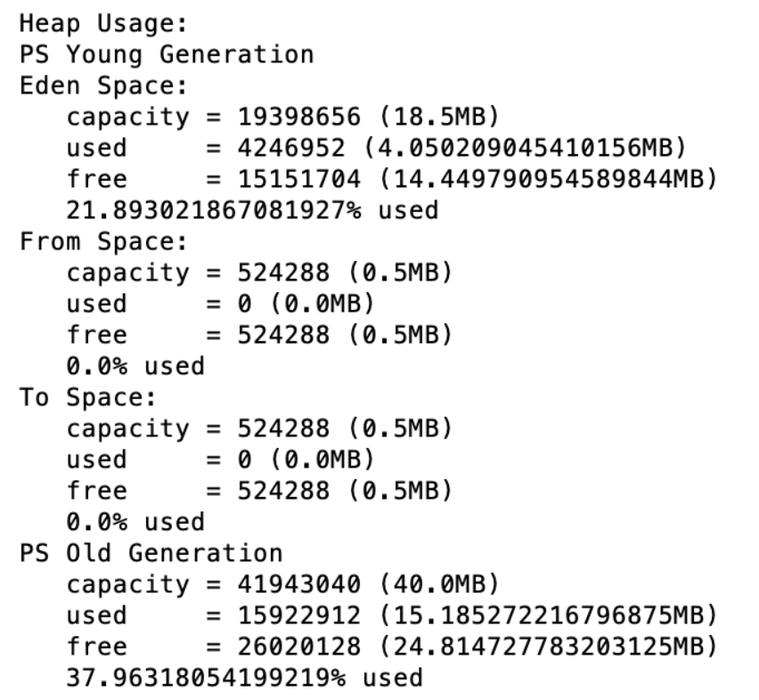Click the From Space label

(x=103, y=242)
